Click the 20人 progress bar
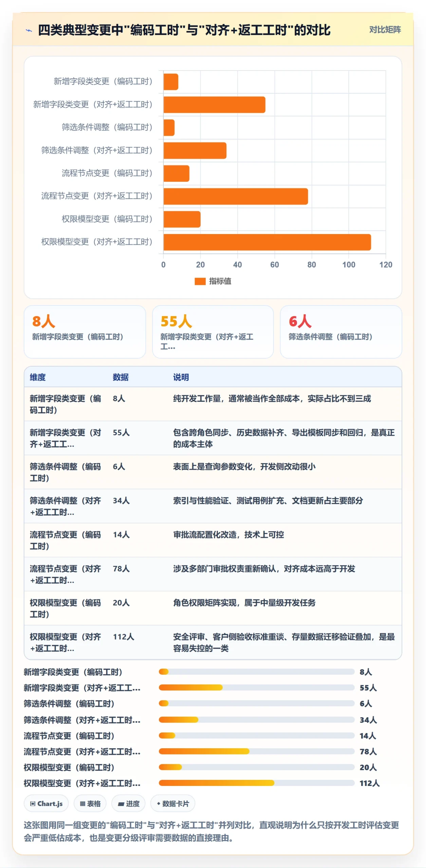The width and height of the screenshot is (426, 868). pos(257,767)
